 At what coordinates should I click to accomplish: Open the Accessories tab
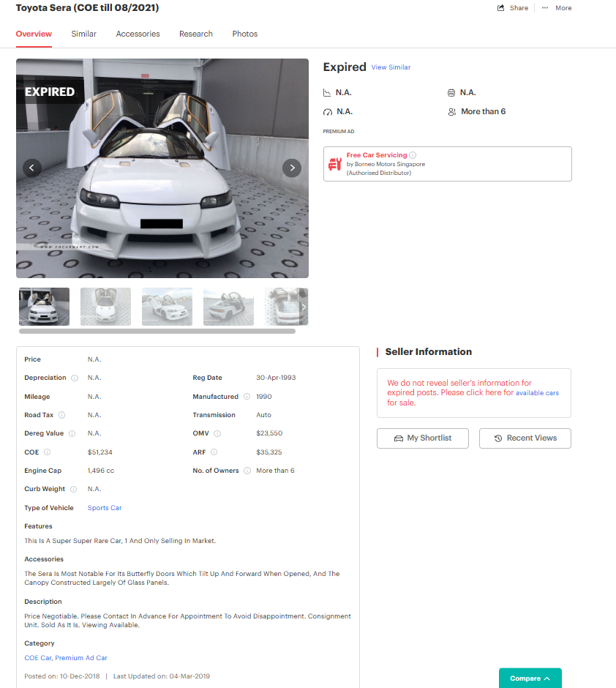[x=138, y=34]
